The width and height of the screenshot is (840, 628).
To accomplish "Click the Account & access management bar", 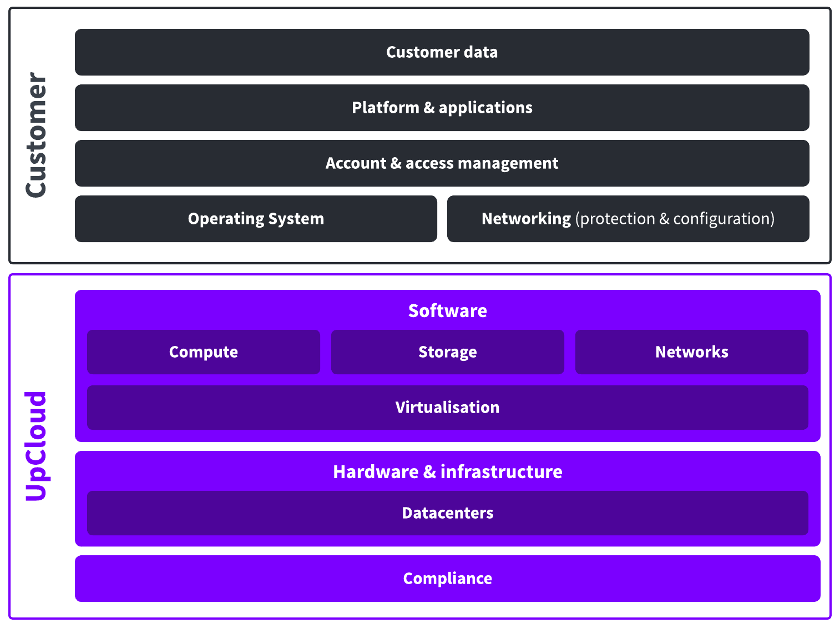I will [442, 163].
